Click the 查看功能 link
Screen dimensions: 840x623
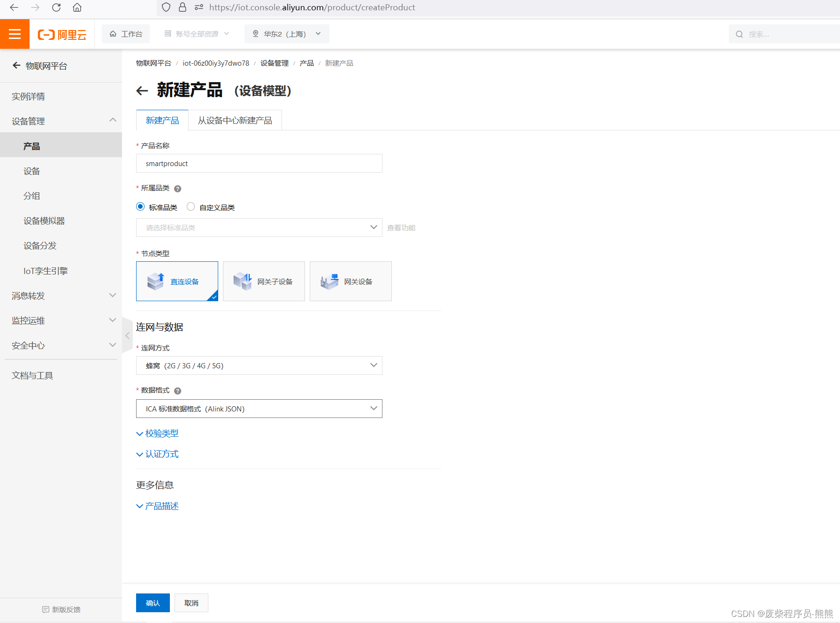(401, 228)
